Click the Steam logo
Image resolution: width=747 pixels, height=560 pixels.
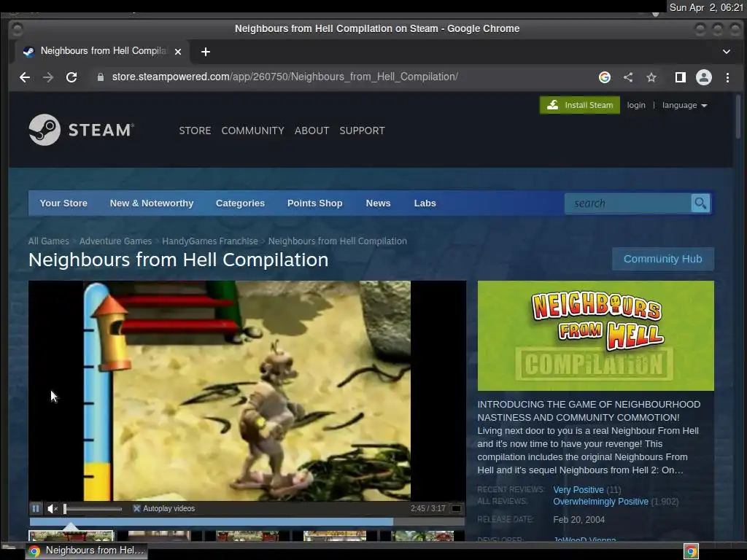[x=81, y=130]
